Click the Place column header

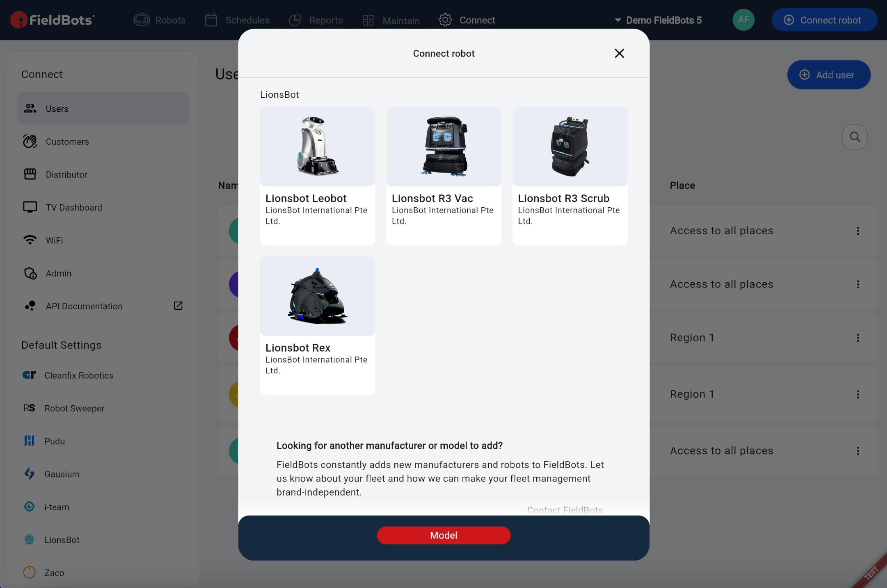point(682,186)
